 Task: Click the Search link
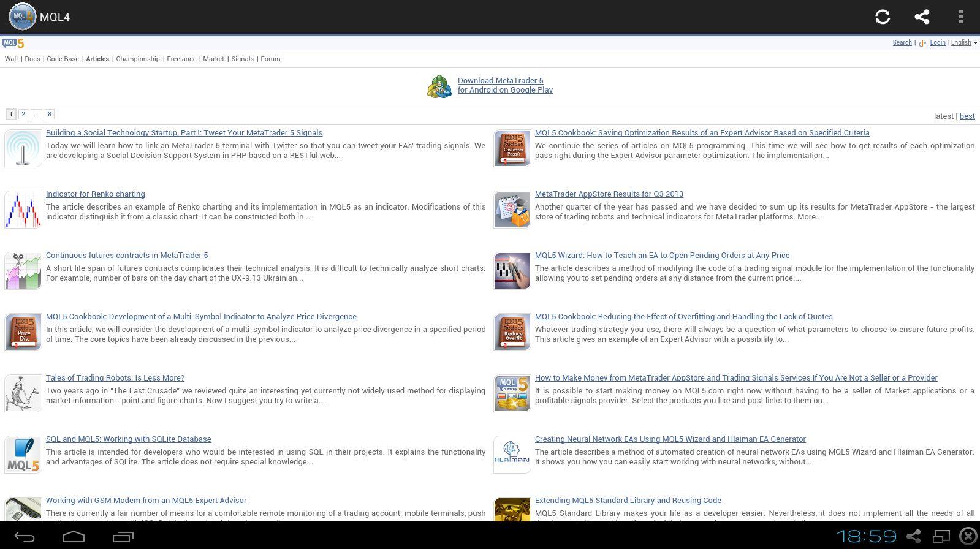pos(902,42)
